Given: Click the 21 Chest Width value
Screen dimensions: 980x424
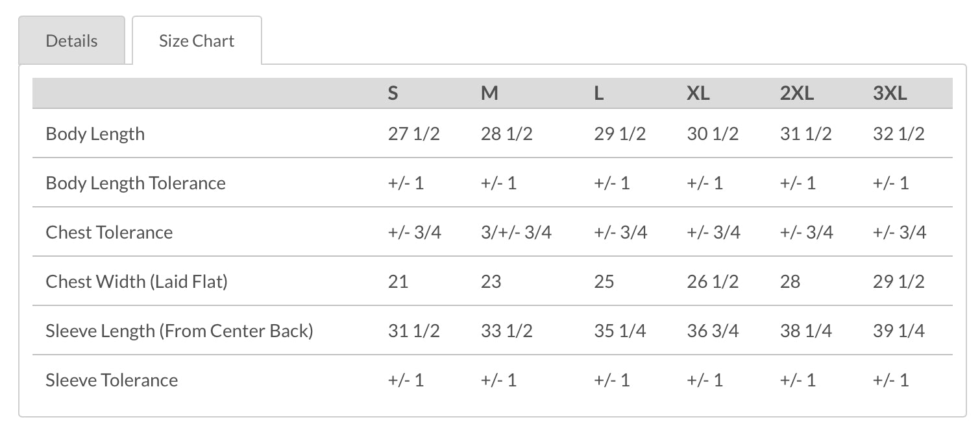Looking at the screenshot, I should click(398, 281).
